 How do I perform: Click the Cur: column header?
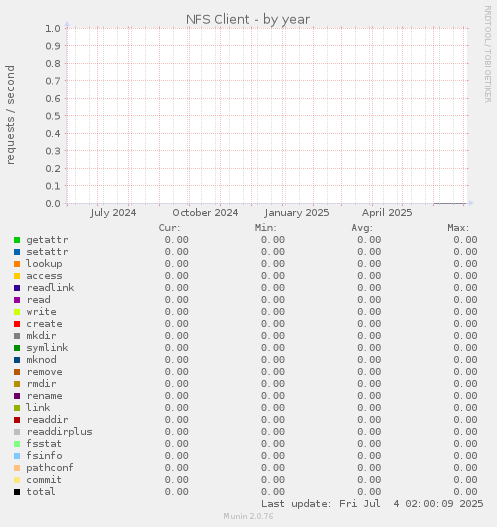169,228
